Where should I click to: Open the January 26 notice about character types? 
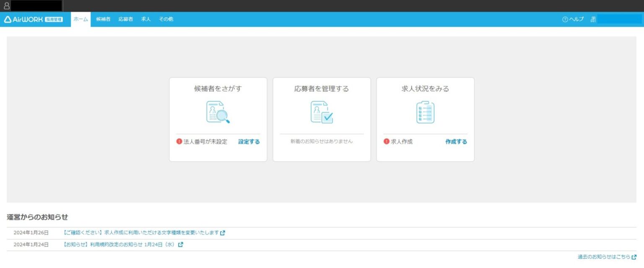click(140, 232)
